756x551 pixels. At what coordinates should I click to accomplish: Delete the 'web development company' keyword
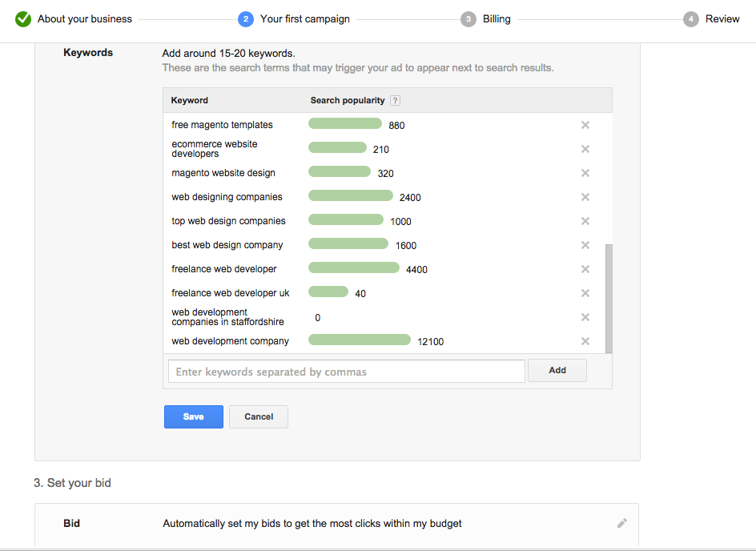pos(585,341)
